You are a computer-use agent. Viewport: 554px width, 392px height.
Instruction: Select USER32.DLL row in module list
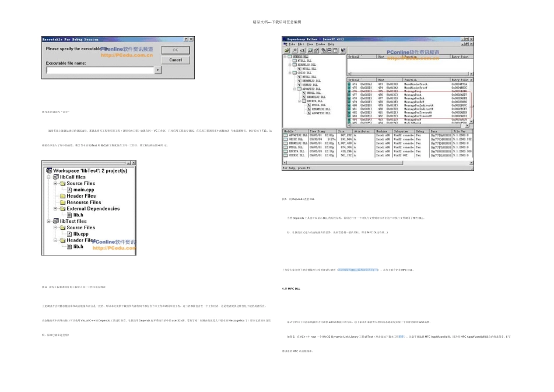tap(377, 155)
